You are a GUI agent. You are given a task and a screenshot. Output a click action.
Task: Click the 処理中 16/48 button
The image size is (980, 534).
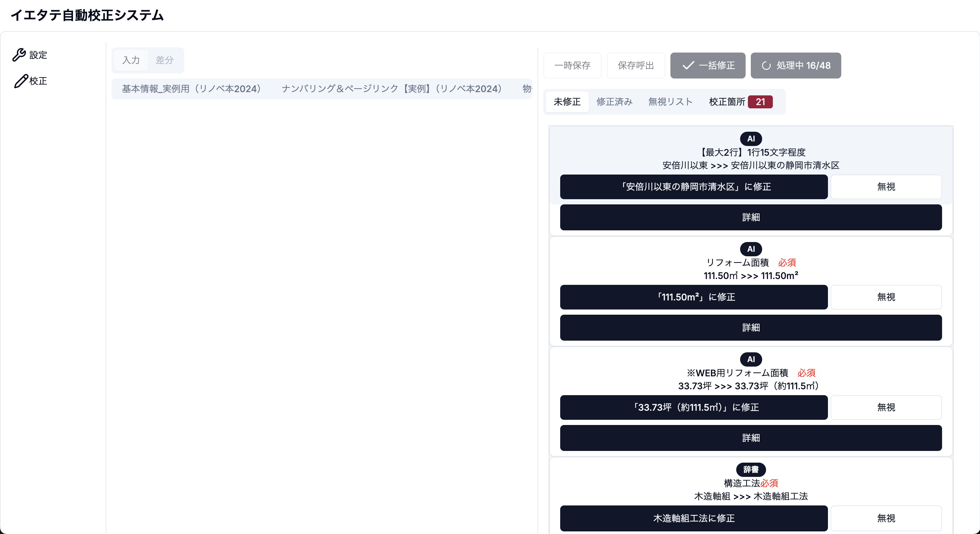796,66
